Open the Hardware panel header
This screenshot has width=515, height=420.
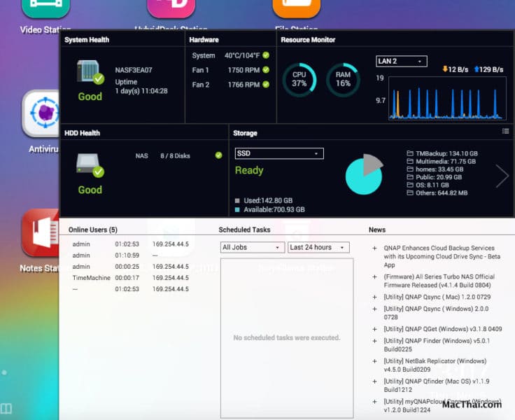pos(204,40)
